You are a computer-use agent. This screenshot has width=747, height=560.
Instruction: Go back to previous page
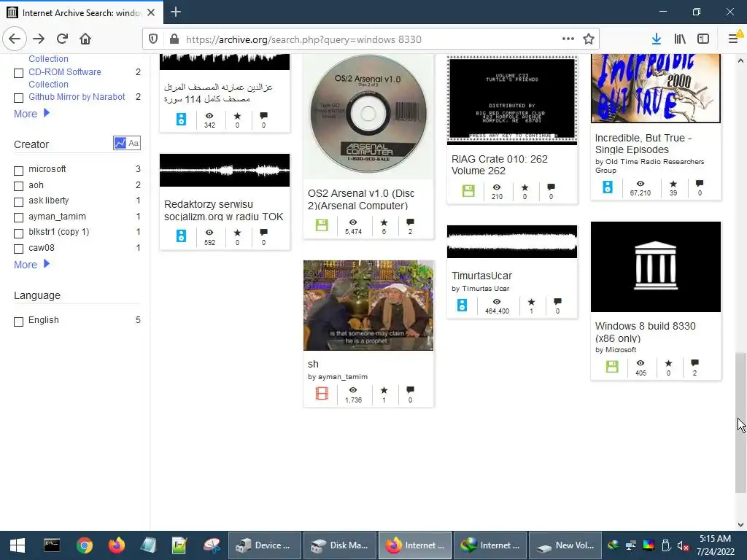point(15,39)
